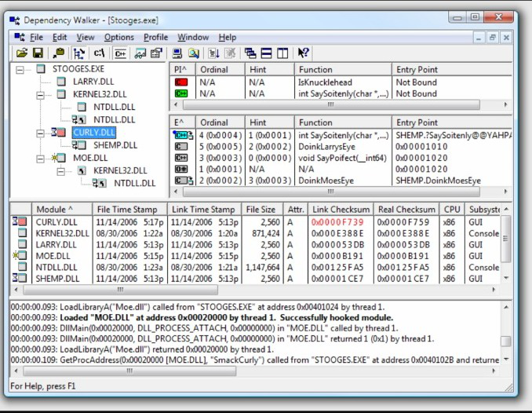This screenshot has height=413, width=532.
Task: Click right scroll arrow of imports list
Action: [x=505, y=104]
